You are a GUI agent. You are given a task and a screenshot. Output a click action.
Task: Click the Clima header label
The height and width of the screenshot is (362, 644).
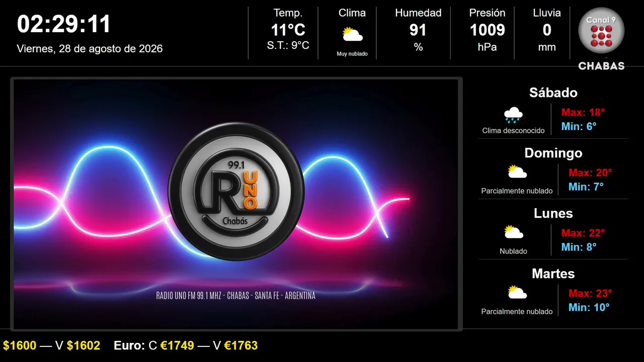click(352, 13)
